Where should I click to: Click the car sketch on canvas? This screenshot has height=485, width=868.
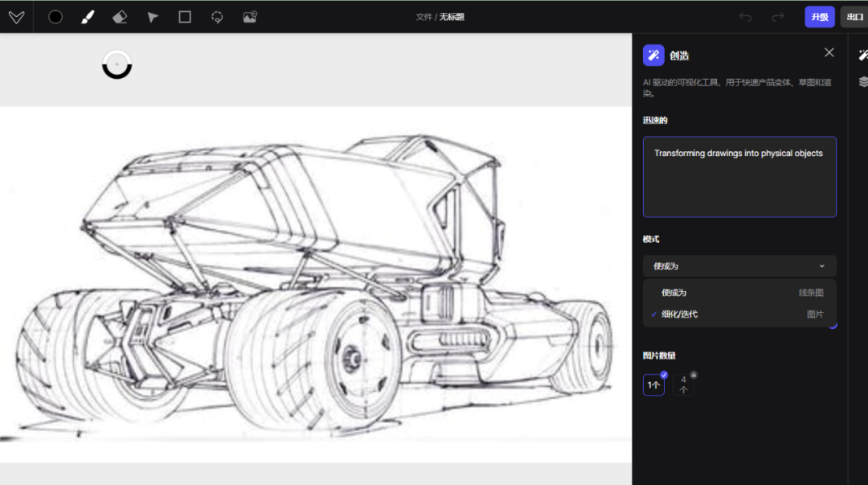(316, 285)
